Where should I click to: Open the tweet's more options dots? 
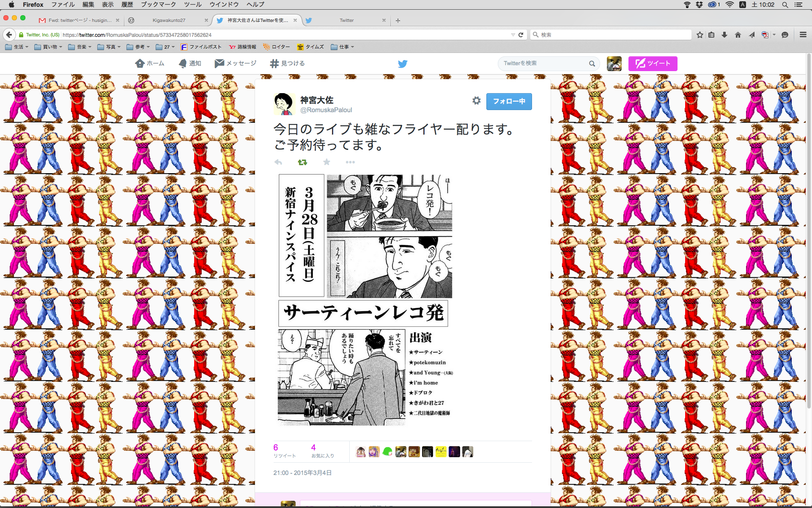pyautogui.click(x=350, y=162)
